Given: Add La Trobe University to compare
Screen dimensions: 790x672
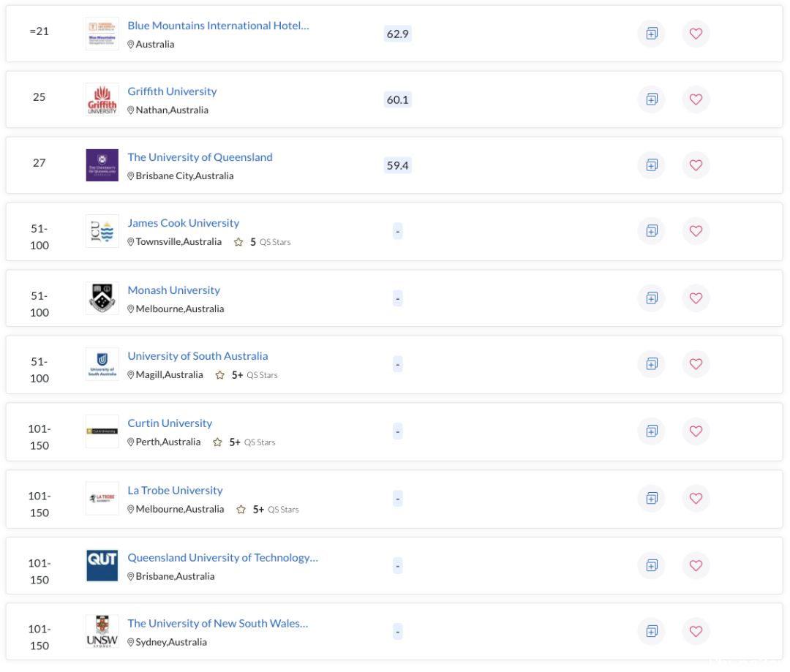Looking at the screenshot, I should [x=651, y=499].
